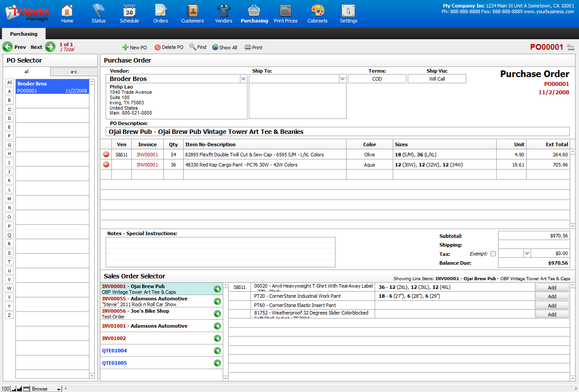The image size is (579, 392).
Task: Click New PO in the toolbar
Action: tap(135, 47)
